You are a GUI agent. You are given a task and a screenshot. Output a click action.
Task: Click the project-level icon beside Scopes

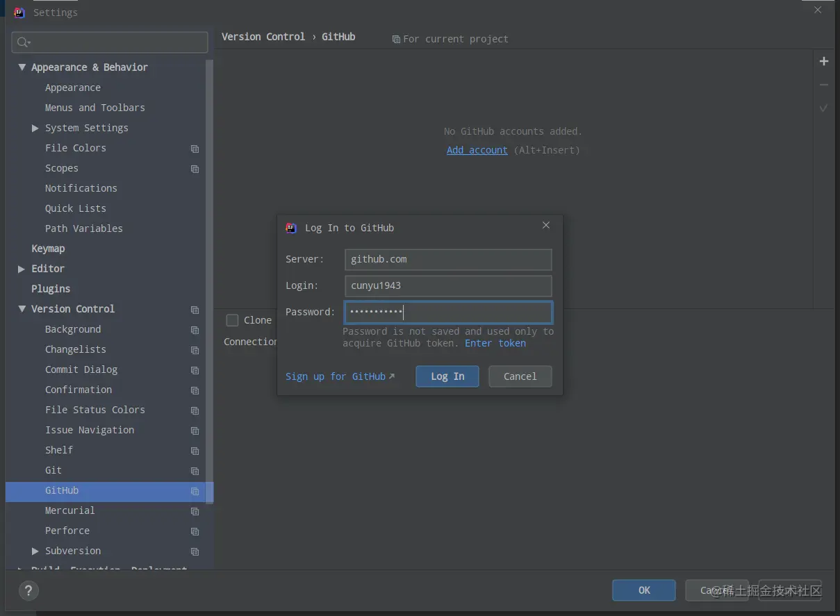tap(195, 169)
